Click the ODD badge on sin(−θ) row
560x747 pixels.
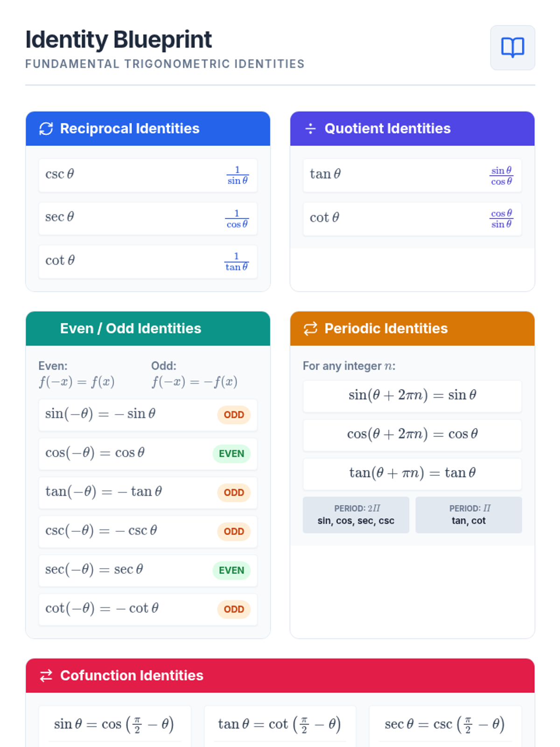[x=234, y=415]
